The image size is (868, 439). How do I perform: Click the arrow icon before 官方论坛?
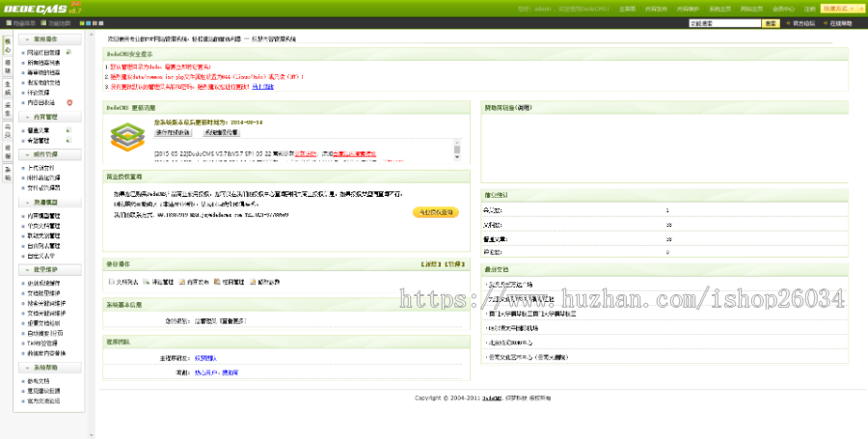tap(788, 23)
